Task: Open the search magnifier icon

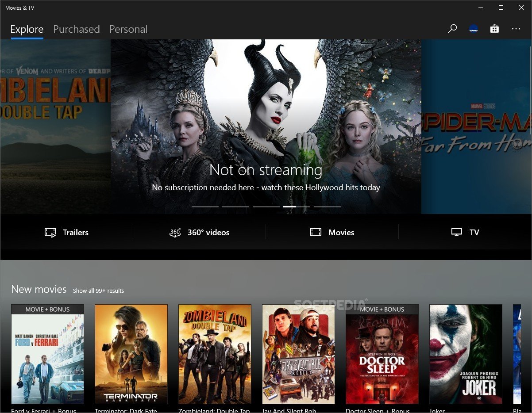Action: pos(452,29)
